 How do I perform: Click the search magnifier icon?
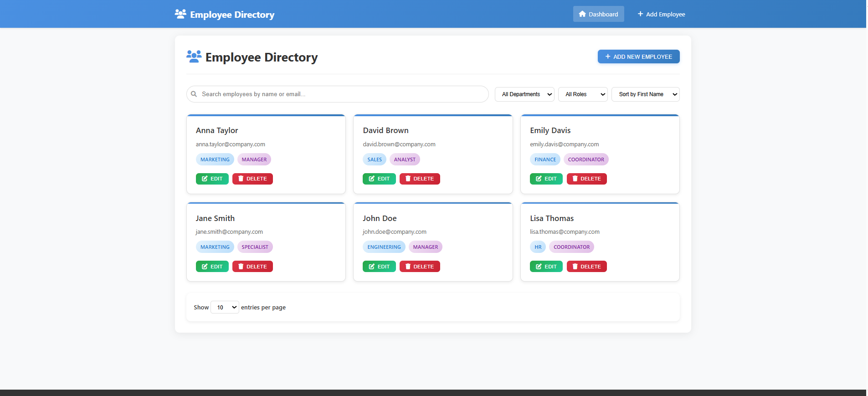point(194,94)
